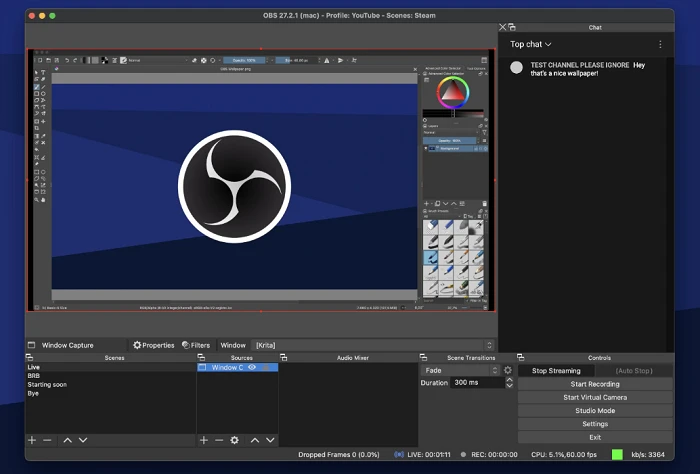The width and height of the screenshot is (700, 474).
Task: Remove the selected scene with minus icon
Action: point(47,440)
